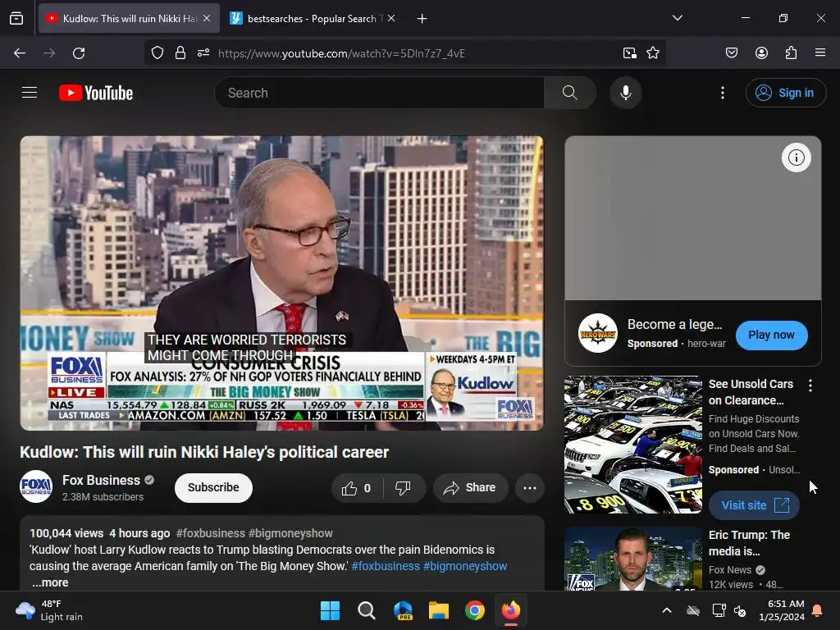
Task: Go to YouTube home via logo
Action: point(96,93)
